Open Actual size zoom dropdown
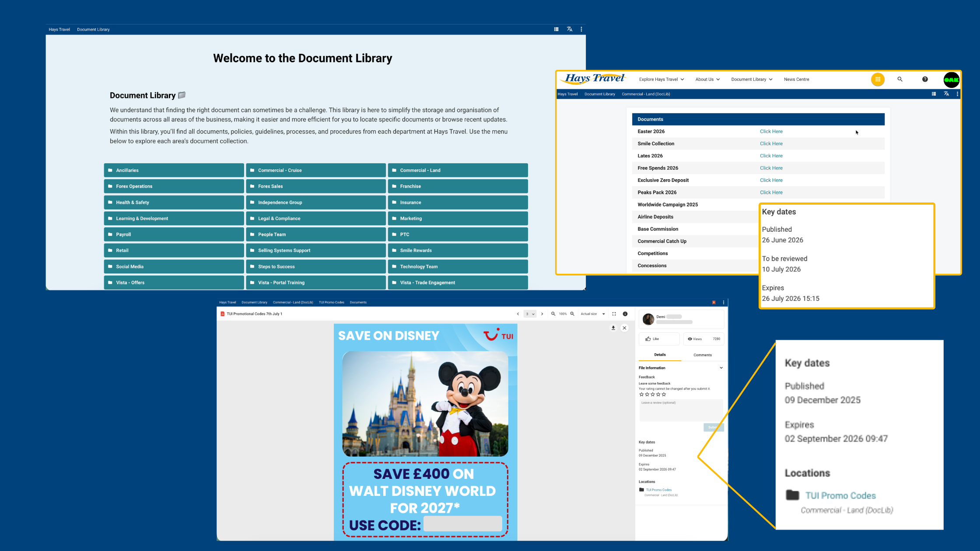980x551 pixels. (x=593, y=314)
